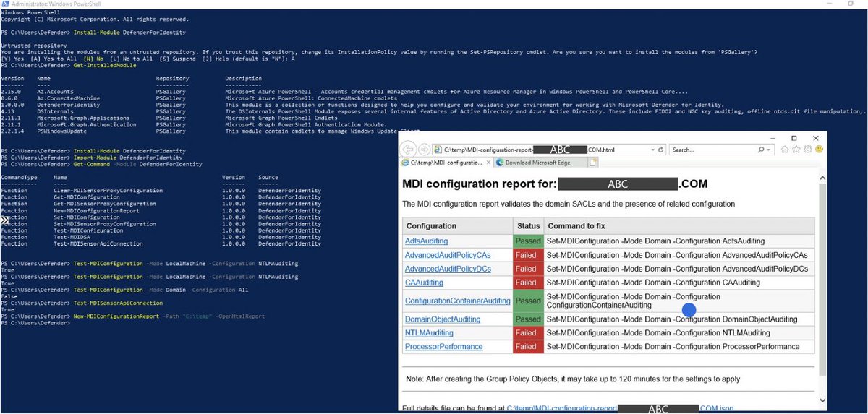Click the DSInternals row in PowerShell output
This screenshot has width=868, height=414.
click(433, 111)
